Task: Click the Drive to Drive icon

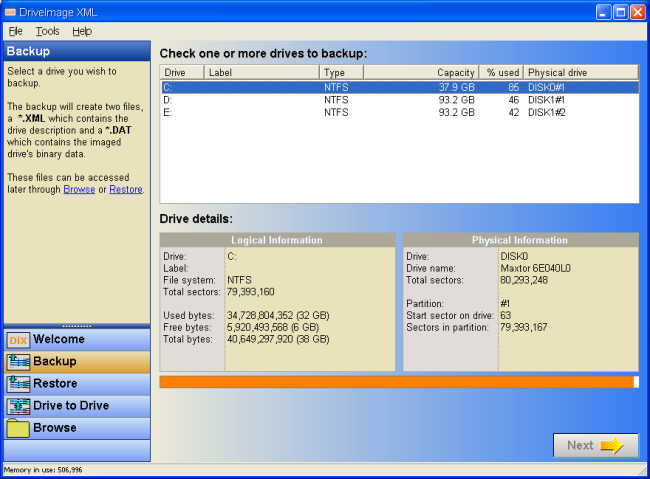Action: 18,406
